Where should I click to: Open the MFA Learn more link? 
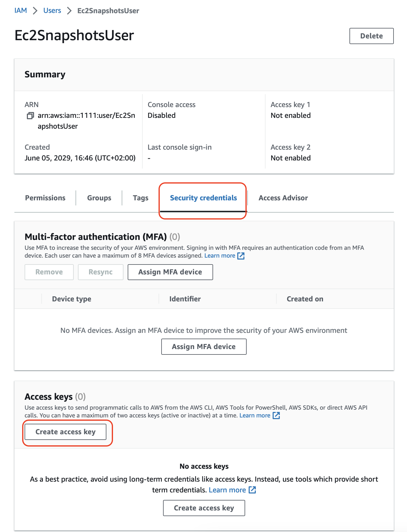[x=220, y=256]
